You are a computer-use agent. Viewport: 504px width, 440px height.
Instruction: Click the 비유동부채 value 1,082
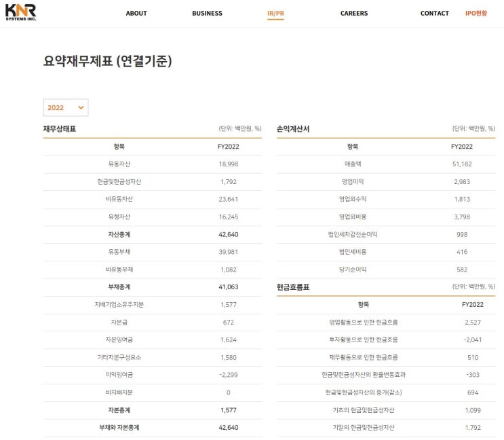pyautogui.click(x=229, y=270)
